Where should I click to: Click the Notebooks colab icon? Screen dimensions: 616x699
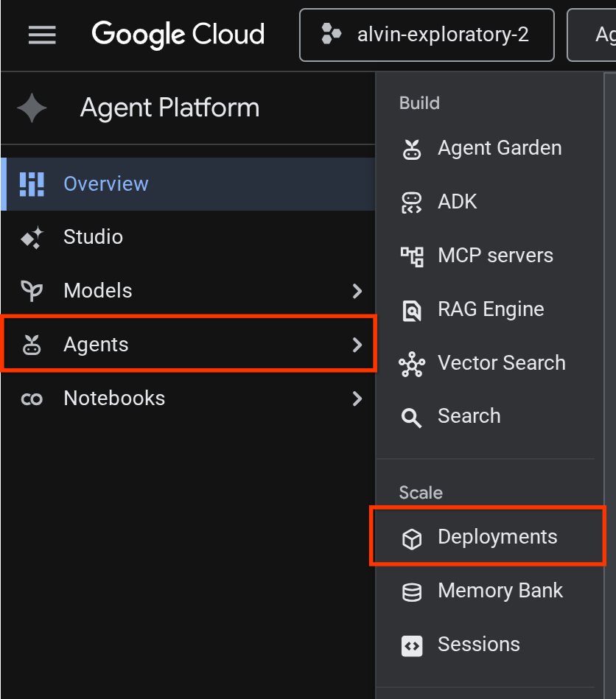(x=32, y=399)
